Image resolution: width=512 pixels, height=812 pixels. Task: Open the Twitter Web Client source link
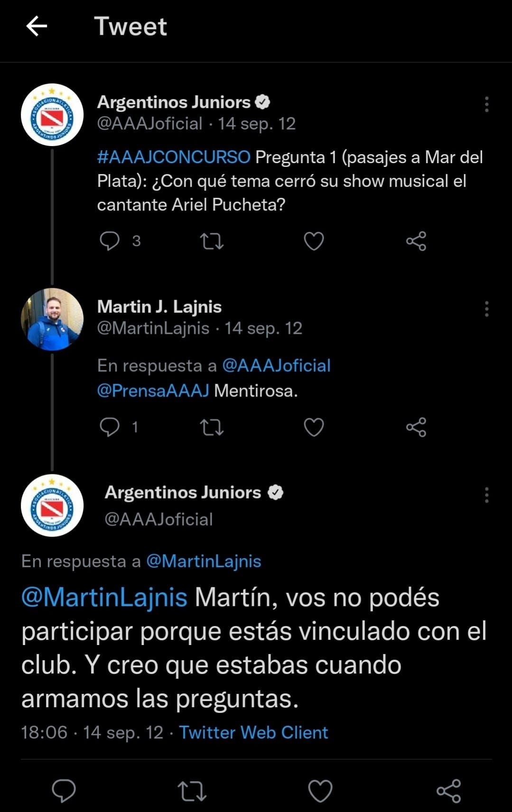(253, 732)
